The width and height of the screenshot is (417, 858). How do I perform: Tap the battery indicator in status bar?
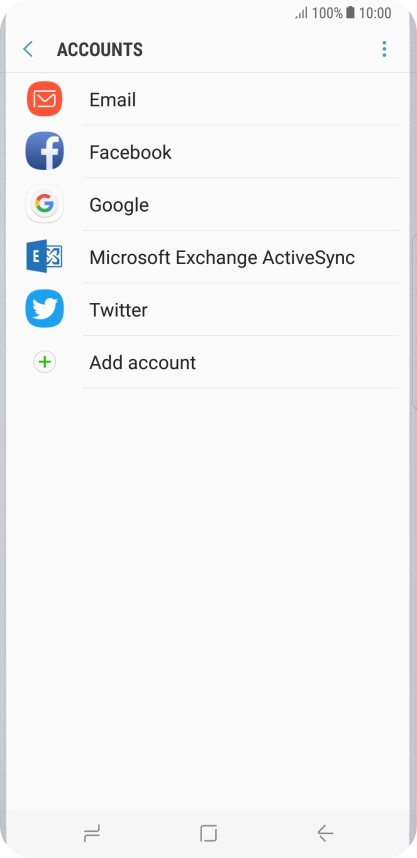pos(350,13)
